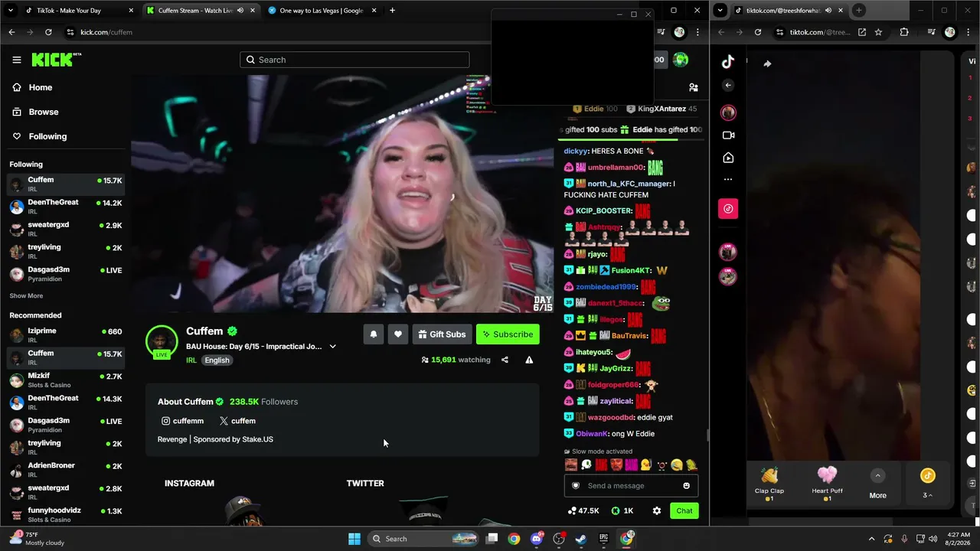980x551 pixels.
Task: Open tab search dropdown in the Kick window
Action: 11,11
